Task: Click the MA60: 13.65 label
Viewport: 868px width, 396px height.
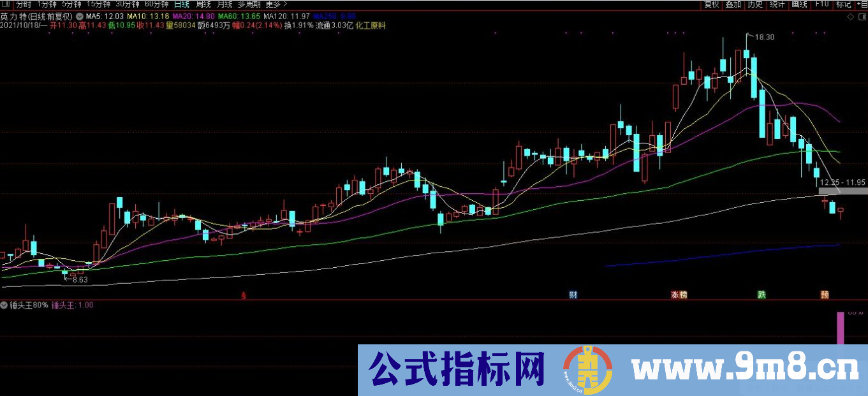Action: click(x=239, y=16)
